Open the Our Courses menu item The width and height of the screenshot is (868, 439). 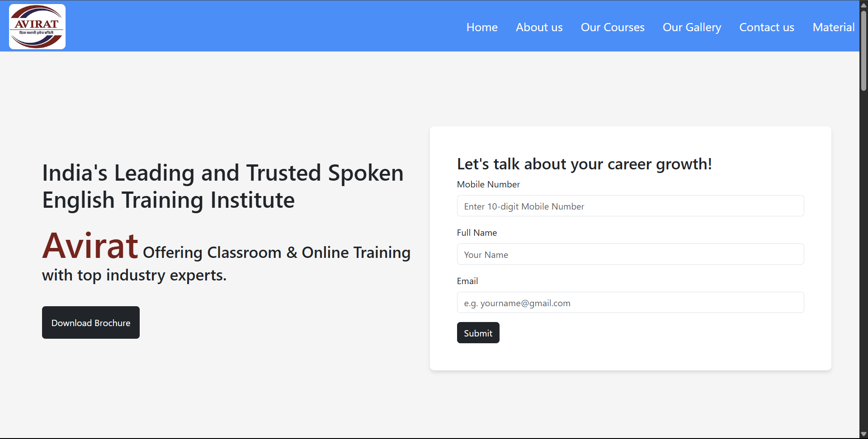(612, 27)
